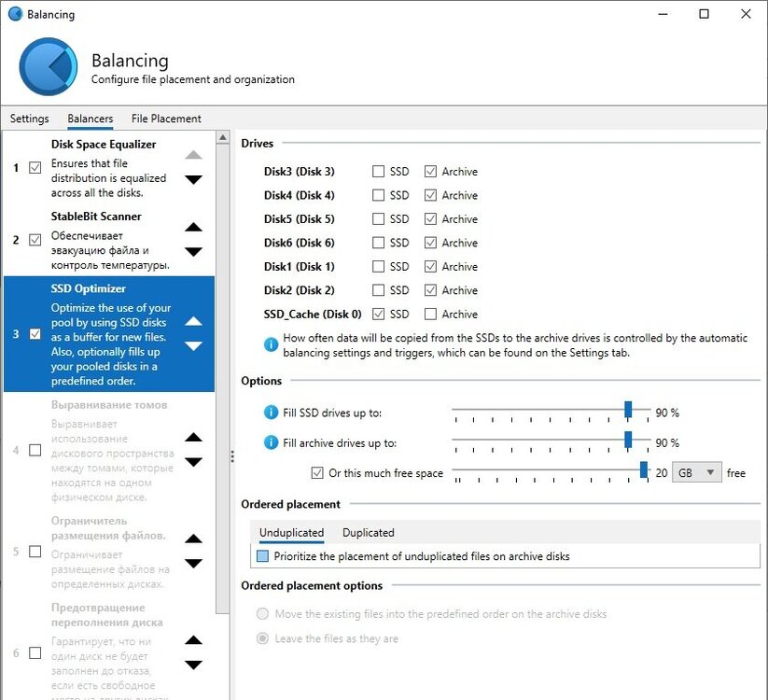The image size is (768, 700).
Task: Click info icon beside Fill archive drives
Action: (x=271, y=442)
